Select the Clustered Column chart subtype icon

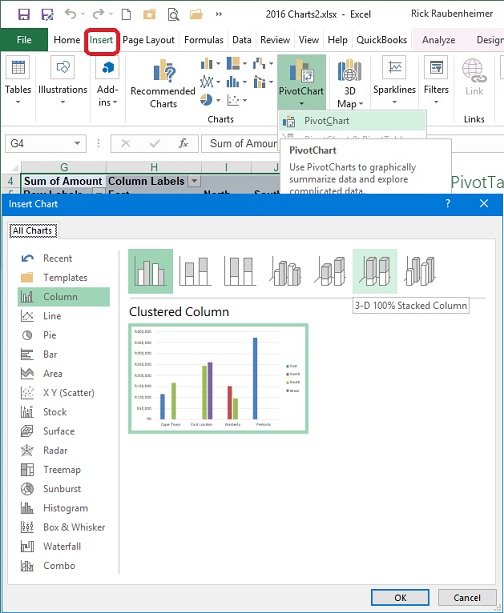151,271
